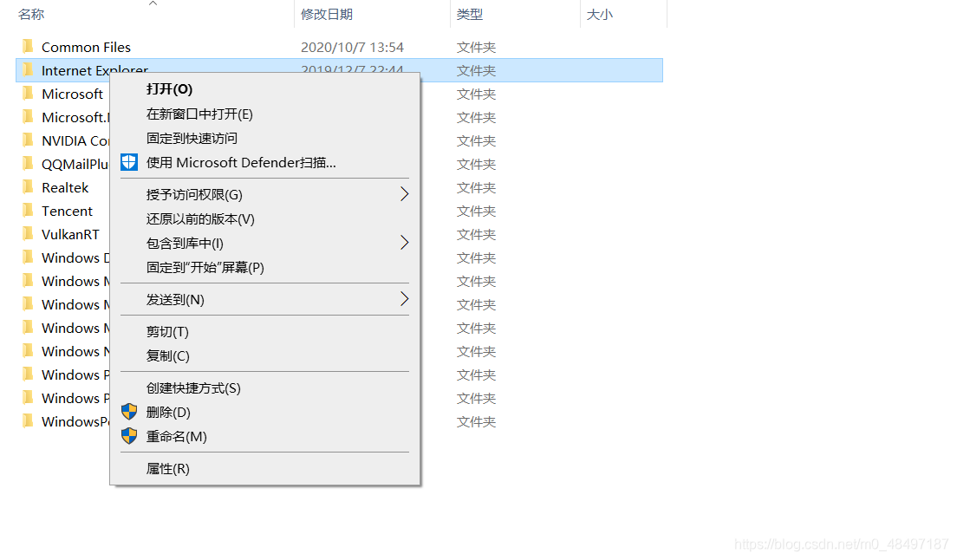Screen dimensions: 957x560
Task: Select the WindowsPowerShell folder name
Action: (x=75, y=421)
